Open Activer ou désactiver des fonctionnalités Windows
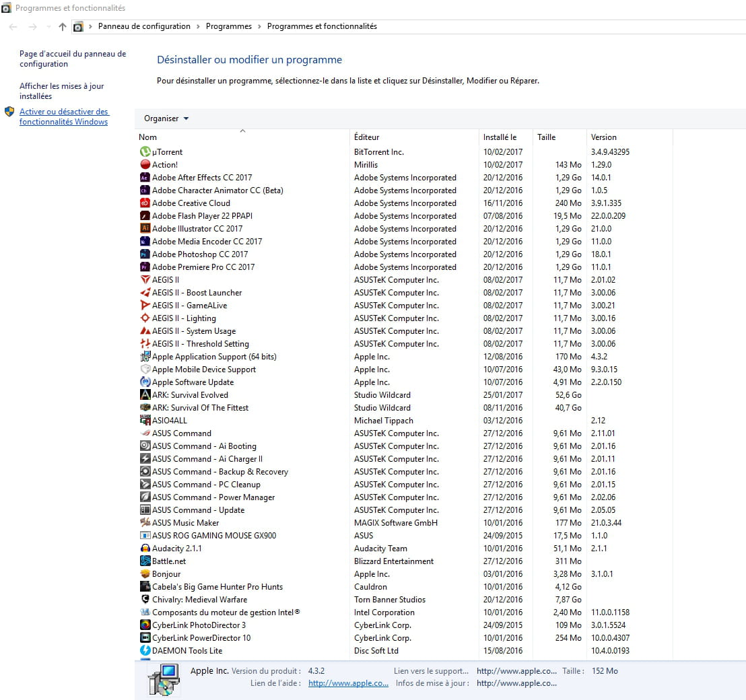 (64, 117)
